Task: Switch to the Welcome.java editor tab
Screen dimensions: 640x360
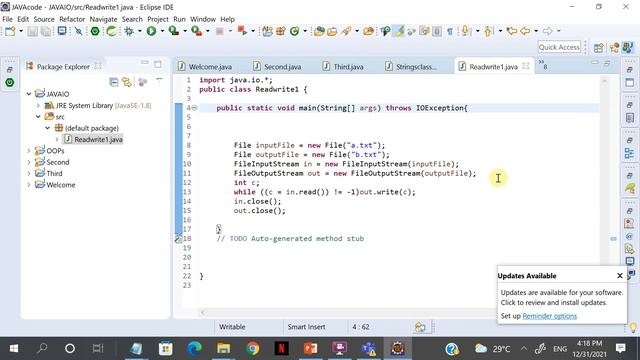Action: point(205,67)
